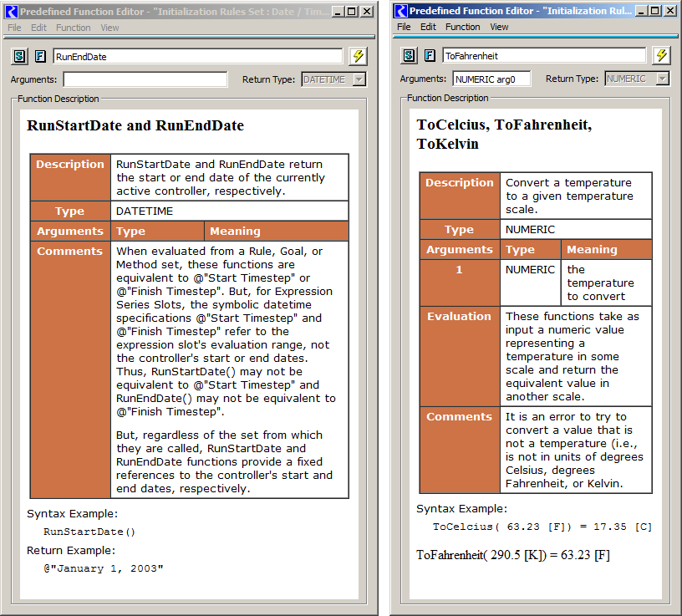Close the RunEndDate editor window
The image size is (682, 616).
[367, 12]
